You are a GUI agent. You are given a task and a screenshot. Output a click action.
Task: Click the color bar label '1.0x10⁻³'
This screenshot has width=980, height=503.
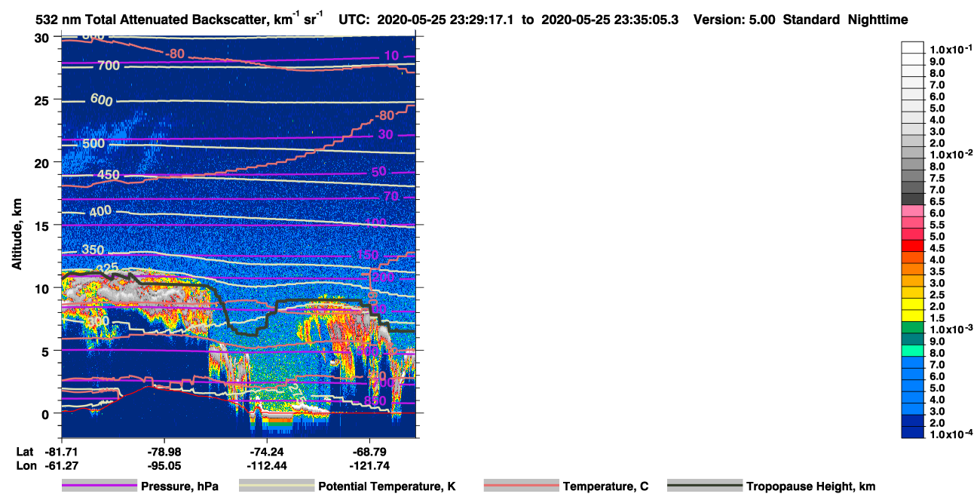951,329
